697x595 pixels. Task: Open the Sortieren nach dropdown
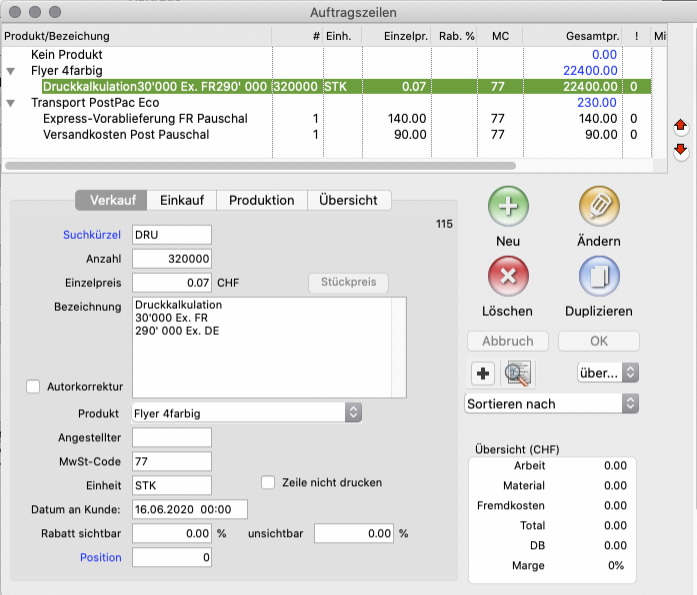[x=551, y=404]
